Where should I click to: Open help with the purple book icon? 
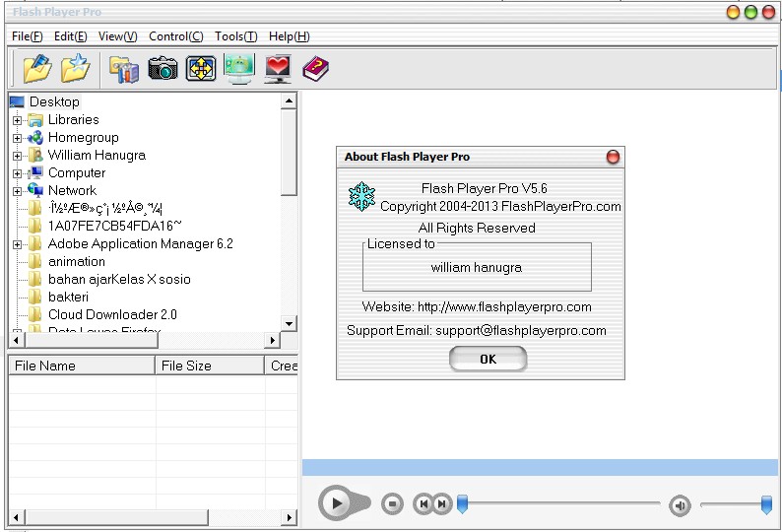[x=316, y=69]
